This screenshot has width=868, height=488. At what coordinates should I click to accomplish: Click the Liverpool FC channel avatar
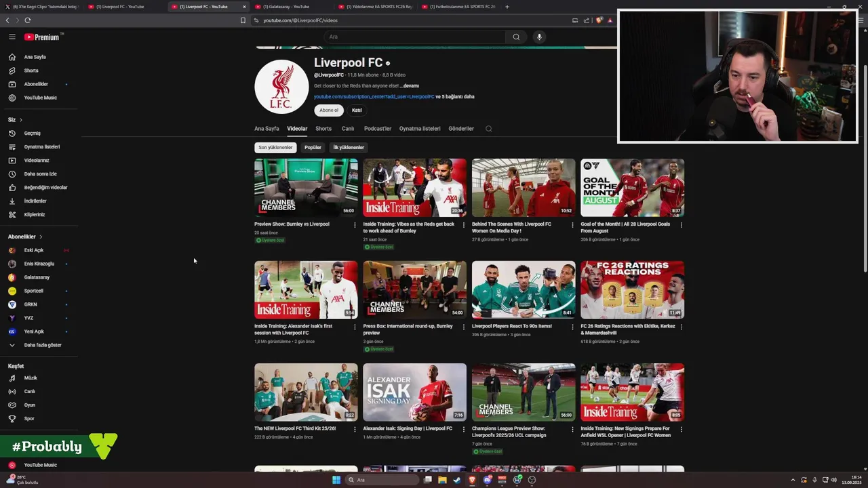(x=281, y=87)
